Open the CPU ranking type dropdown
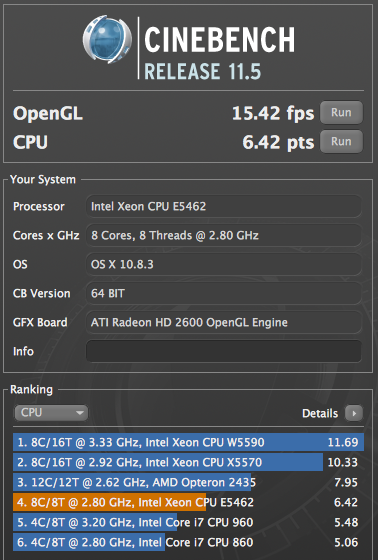The width and height of the screenshot is (378, 560). 51,413
